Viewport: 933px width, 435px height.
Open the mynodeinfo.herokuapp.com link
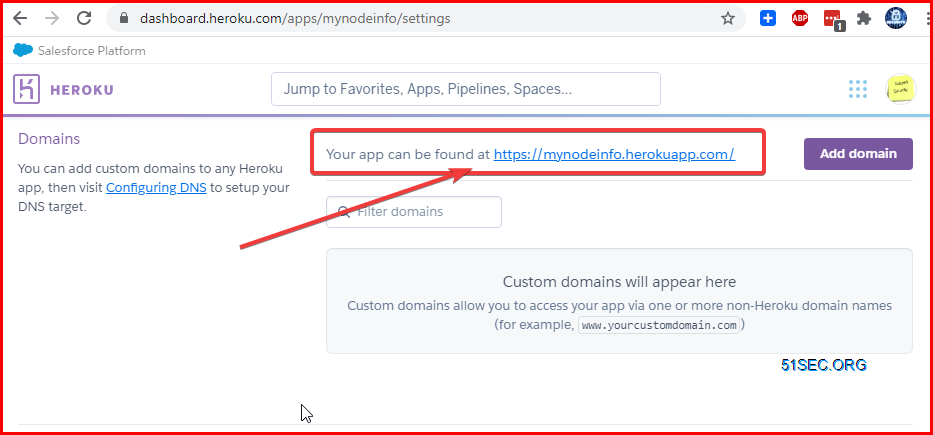(614, 154)
